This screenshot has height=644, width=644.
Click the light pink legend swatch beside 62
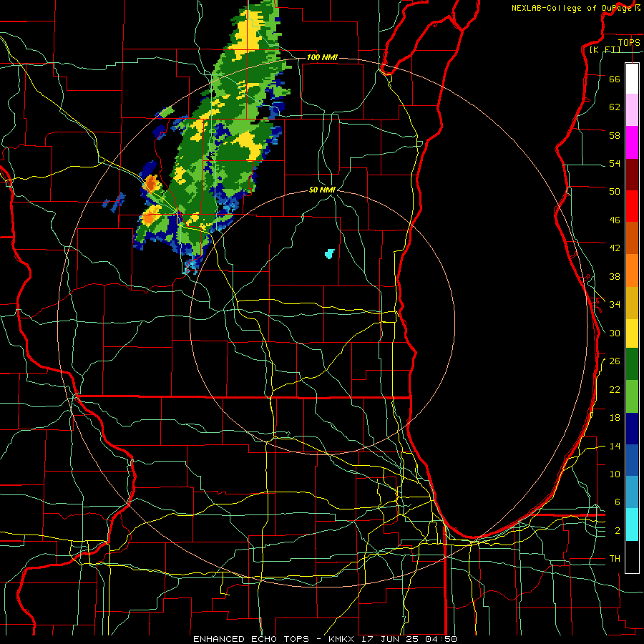coord(632,110)
